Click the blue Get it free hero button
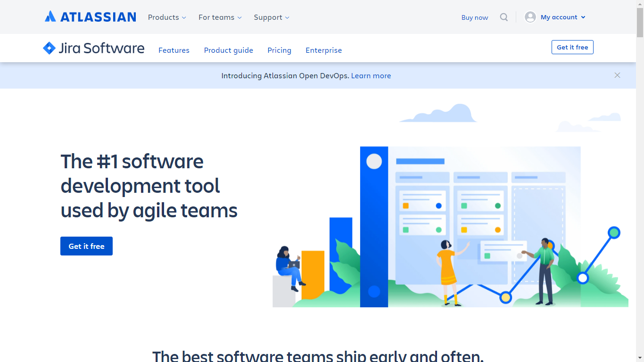Viewport: 644px width, 362px height. coord(86,246)
